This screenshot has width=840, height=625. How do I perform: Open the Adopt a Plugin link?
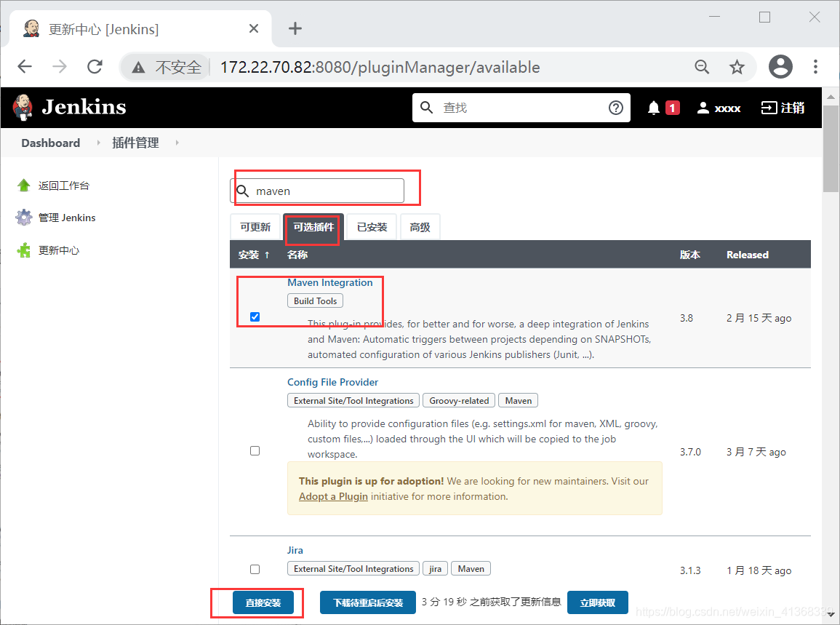click(333, 496)
